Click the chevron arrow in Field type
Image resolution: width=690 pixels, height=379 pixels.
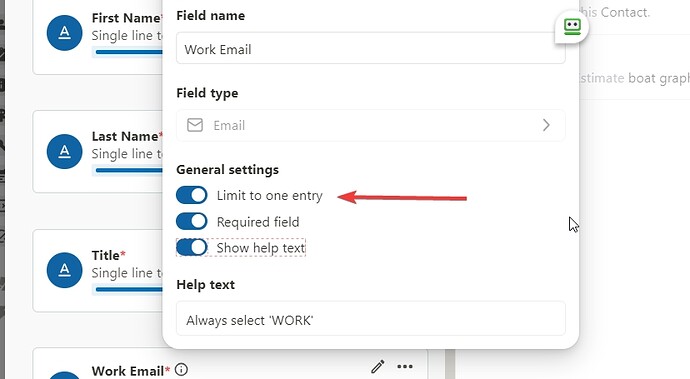(546, 125)
